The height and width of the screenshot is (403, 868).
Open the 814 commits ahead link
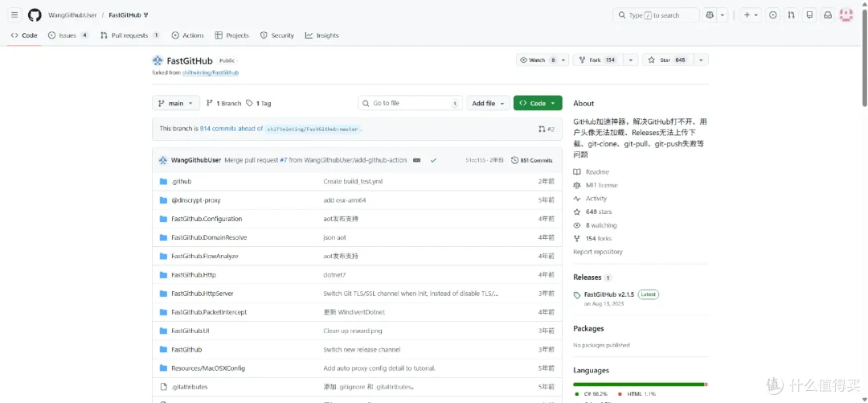click(x=231, y=128)
